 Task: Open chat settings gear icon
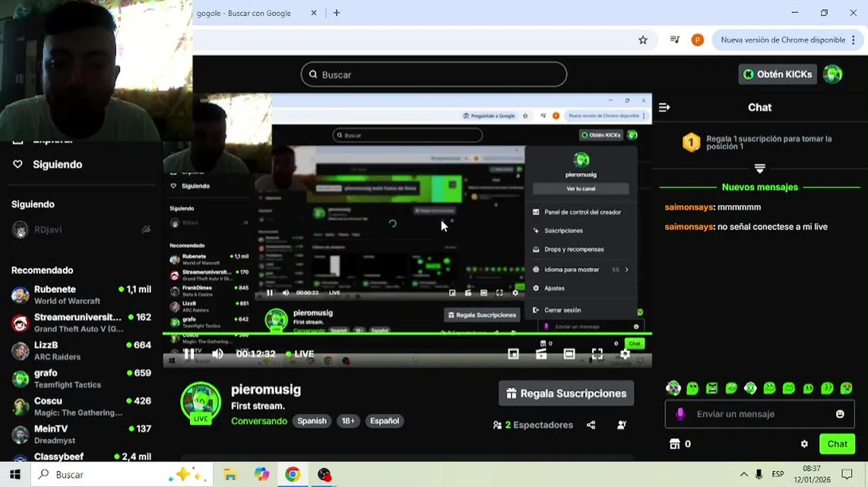tap(804, 444)
